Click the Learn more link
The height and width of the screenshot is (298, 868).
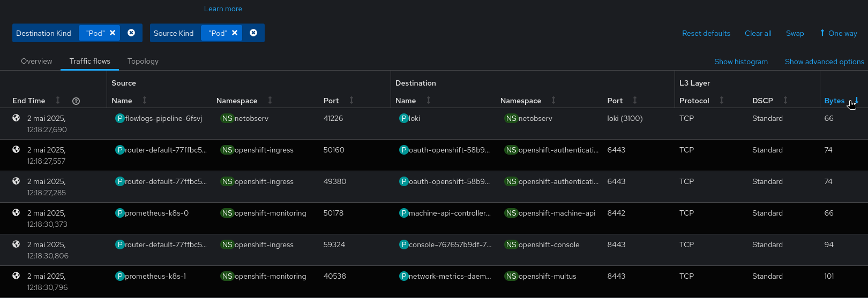pyautogui.click(x=223, y=9)
